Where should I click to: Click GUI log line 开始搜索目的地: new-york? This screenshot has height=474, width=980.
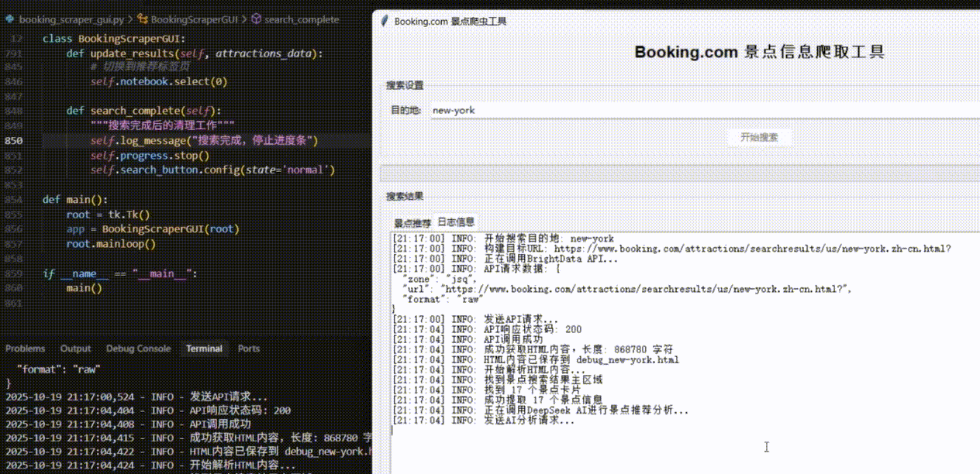[502, 239]
